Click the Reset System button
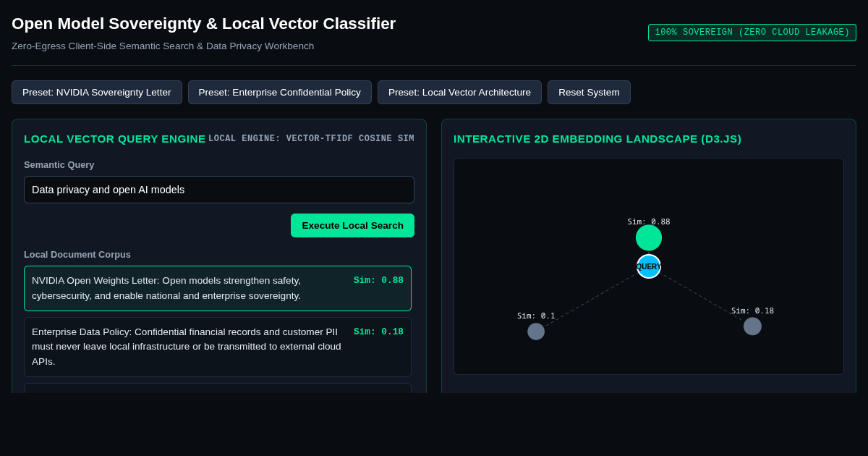868x456 pixels. click(589, 92)
